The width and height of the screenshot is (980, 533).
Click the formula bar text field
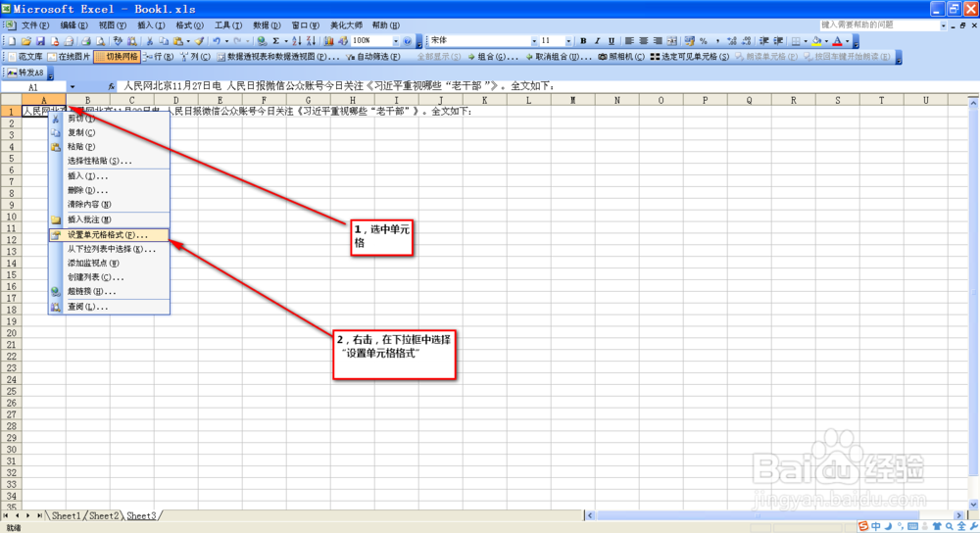pyautogui.click(x=547, y=87)
